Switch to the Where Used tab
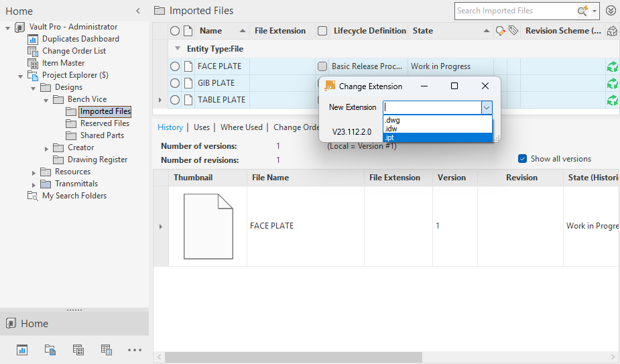This screenshot has height=364, width=620. point(241,127)
